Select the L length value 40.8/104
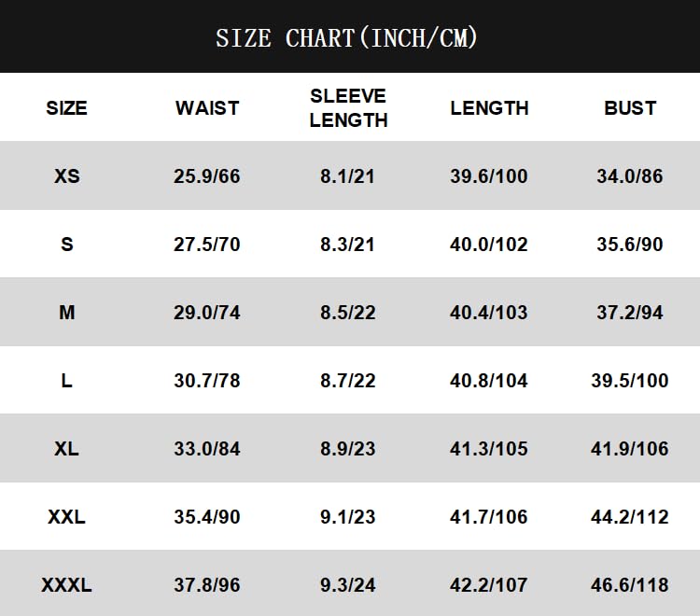The width and height of the screenshot is (700, 616). [x=489, y=381]
